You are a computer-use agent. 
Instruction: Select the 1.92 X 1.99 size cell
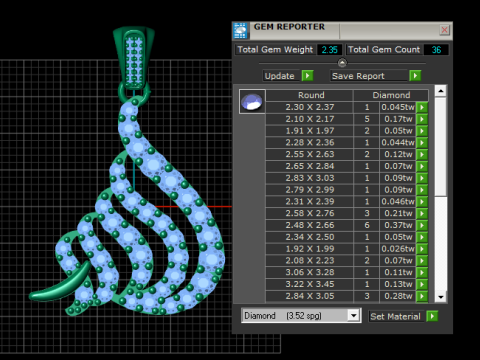(309, 249)
